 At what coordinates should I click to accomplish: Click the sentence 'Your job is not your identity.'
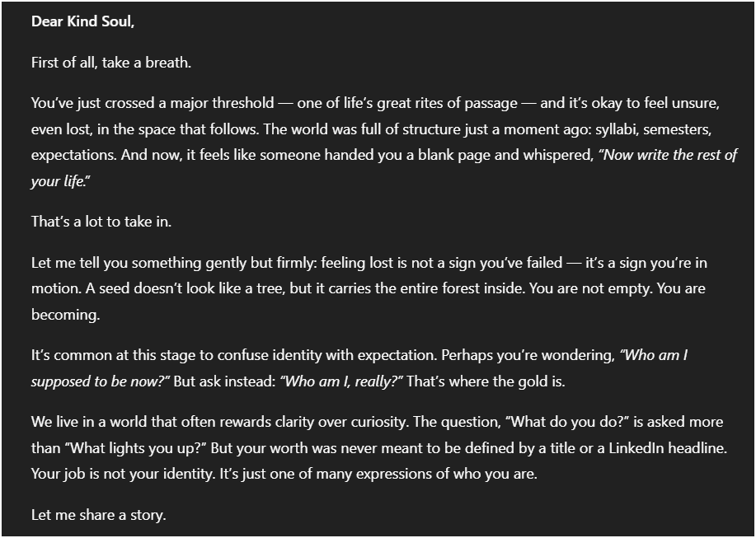click(124, 474)
